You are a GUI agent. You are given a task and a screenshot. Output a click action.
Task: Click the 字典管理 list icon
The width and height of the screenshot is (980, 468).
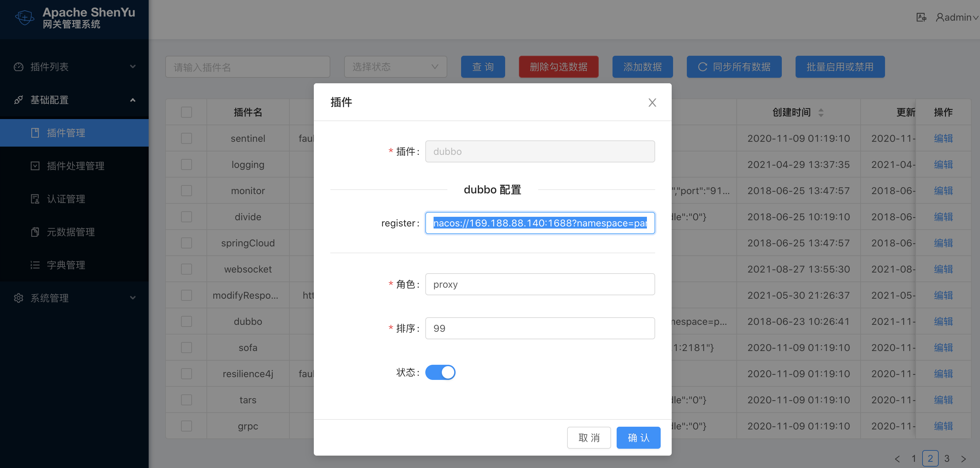coord(35,265)
